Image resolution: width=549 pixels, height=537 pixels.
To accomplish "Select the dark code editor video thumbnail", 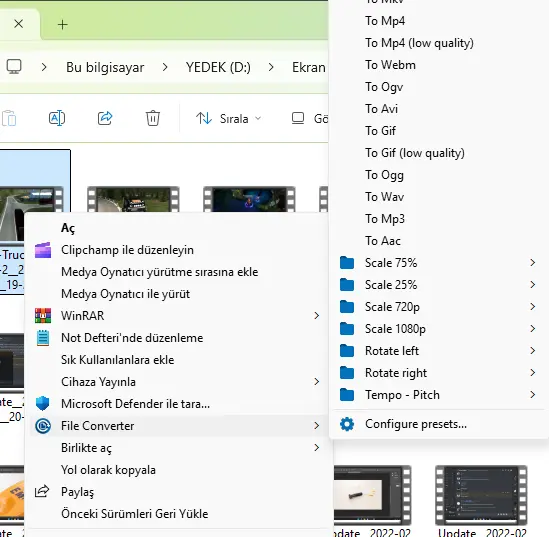I will pos(481,495).
